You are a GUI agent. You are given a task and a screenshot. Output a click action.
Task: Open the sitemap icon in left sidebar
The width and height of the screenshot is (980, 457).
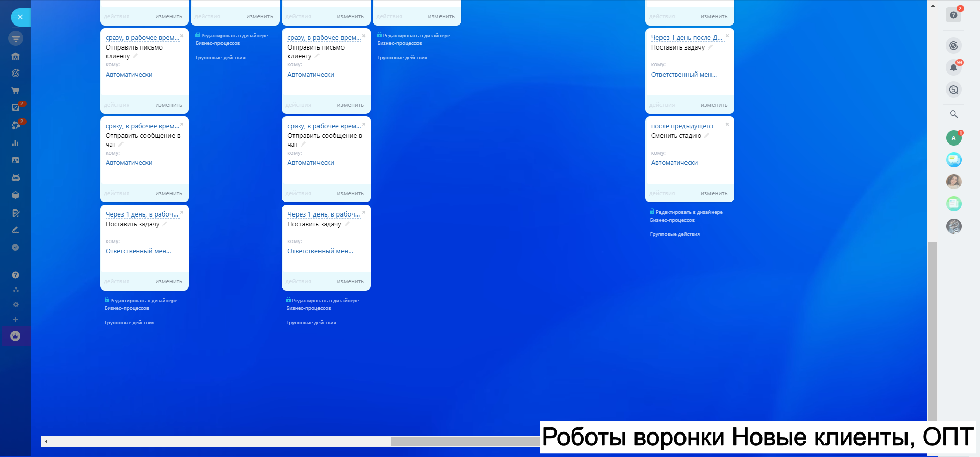pyautogui.click(x=16, y=290)
